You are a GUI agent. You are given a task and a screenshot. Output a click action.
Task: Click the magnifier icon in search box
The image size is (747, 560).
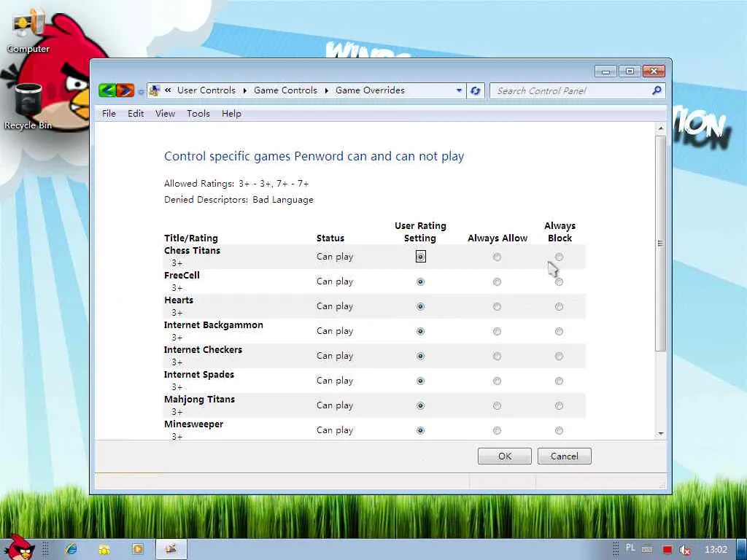tap(657, 90)
